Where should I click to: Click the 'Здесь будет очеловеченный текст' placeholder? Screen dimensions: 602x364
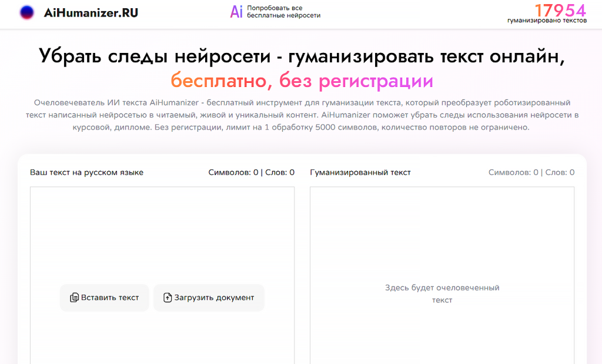442,293
